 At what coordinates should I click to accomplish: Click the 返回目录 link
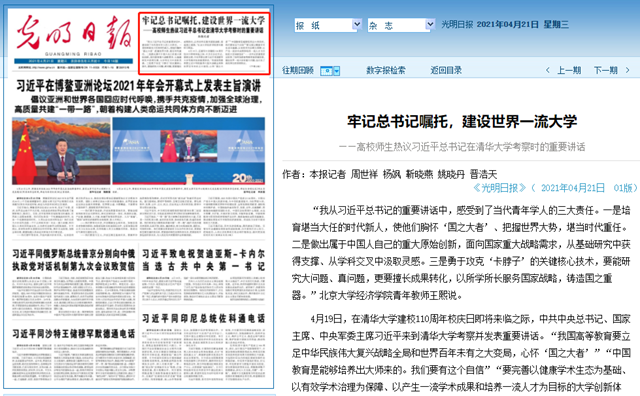coord(446,70)
